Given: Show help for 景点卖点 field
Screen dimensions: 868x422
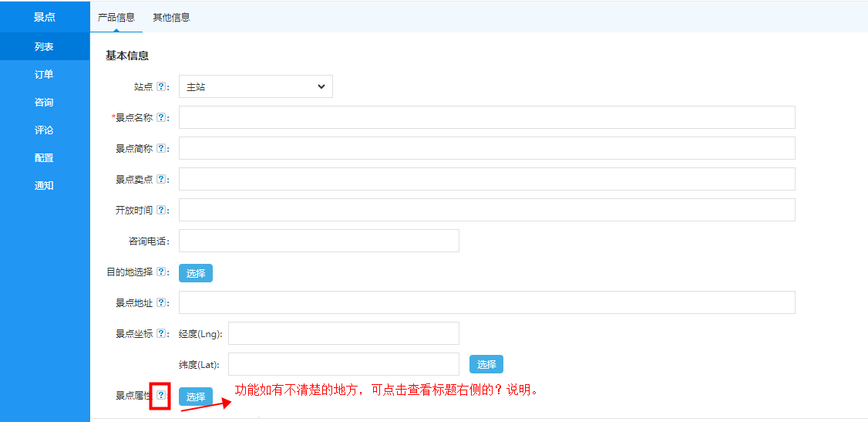Looking at the screenshot, I should click(x=160, y=180).
